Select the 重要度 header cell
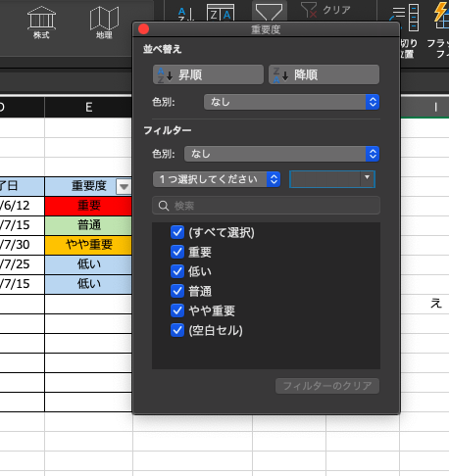449x476 pixels. [x=88, y=186]
